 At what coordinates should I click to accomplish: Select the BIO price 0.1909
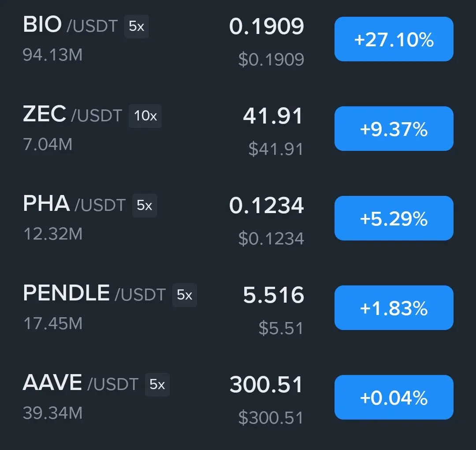tap(267, 26)
